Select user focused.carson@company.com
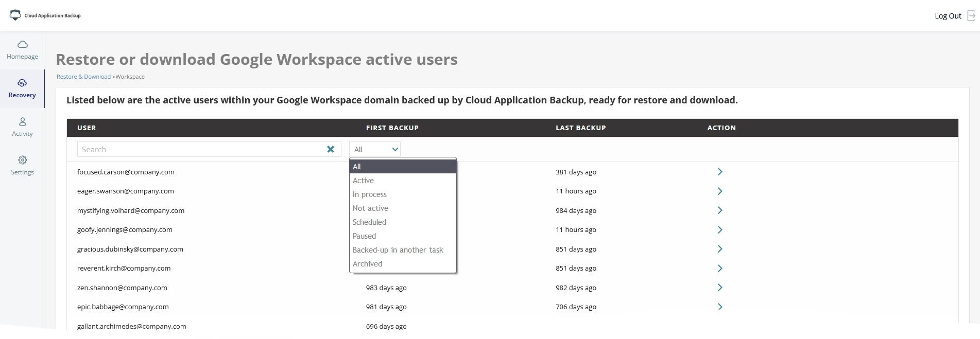 [x=126, y=172]
